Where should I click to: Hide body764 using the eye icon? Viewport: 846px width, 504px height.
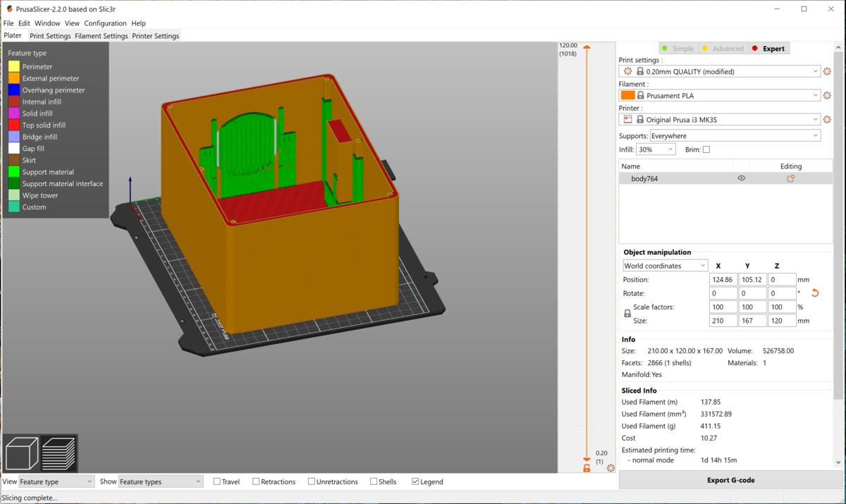tap(741, 179)
